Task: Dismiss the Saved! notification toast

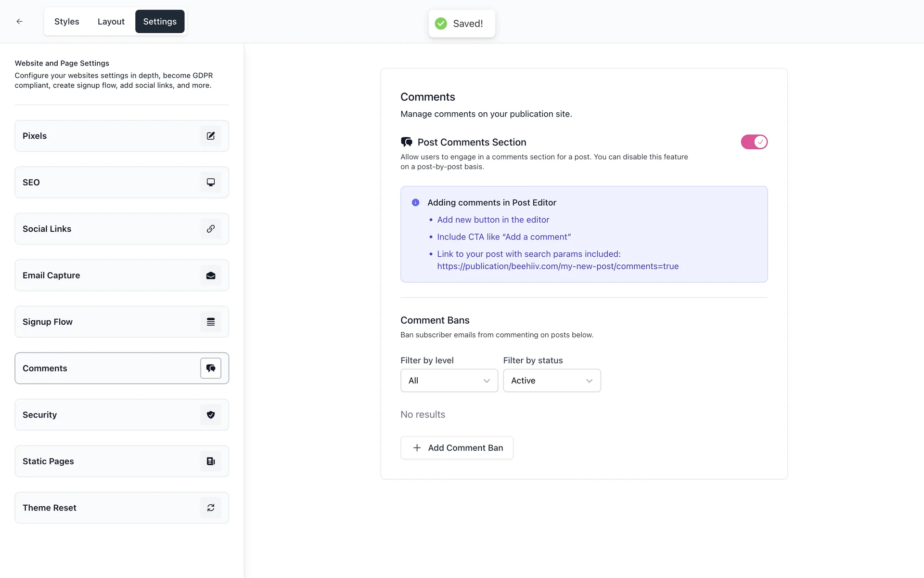Action: pyautogui.click(x=461, y=24)
